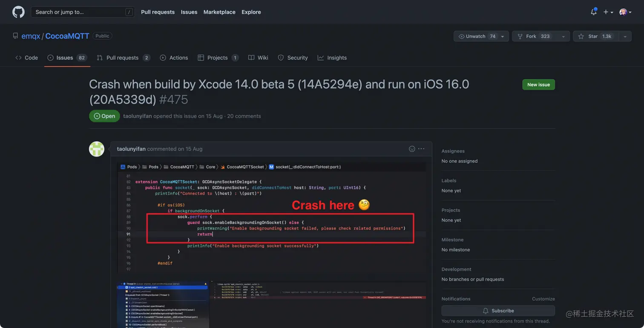Click the issues counter 82
This screenshot has height=328, width=644.
82,58
